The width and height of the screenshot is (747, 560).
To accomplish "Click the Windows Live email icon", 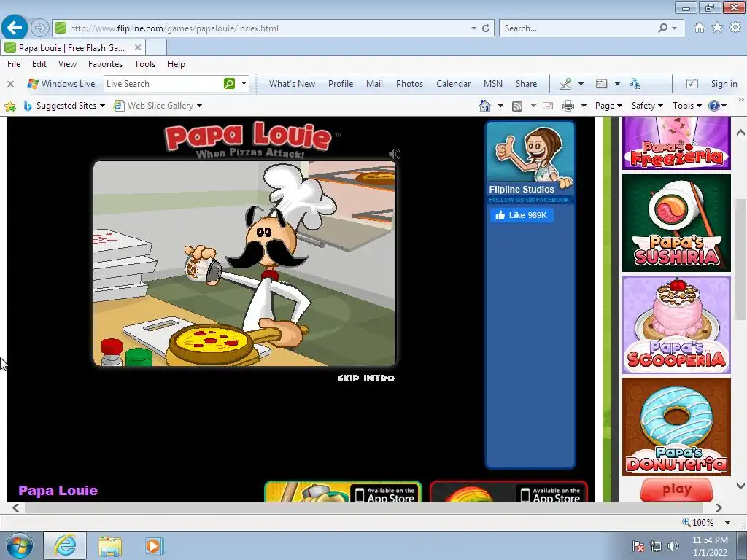I will coord(601,84).
